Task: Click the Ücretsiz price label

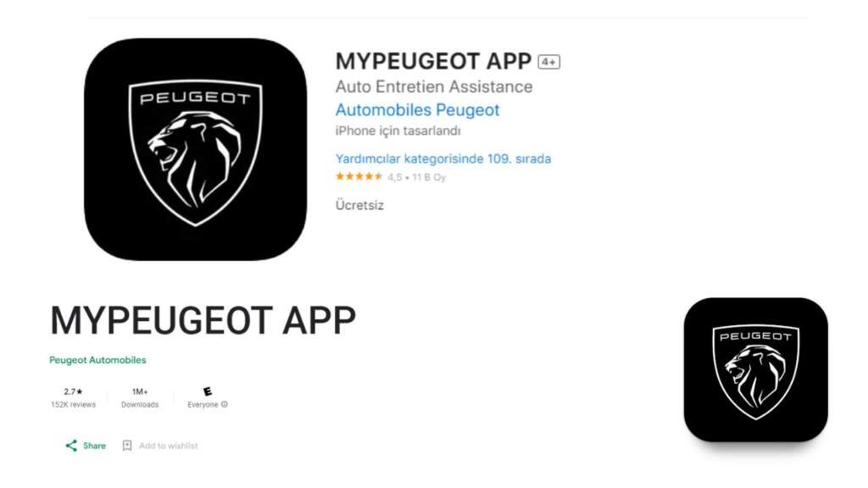Action: click(x=359, y=205)
